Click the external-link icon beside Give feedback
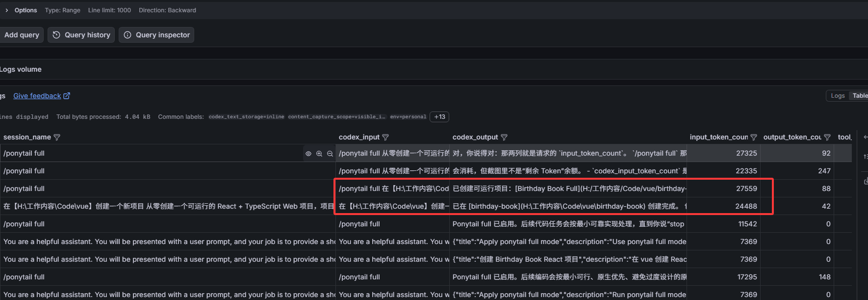The image size is (868, 300). click(x=67, y=96)
